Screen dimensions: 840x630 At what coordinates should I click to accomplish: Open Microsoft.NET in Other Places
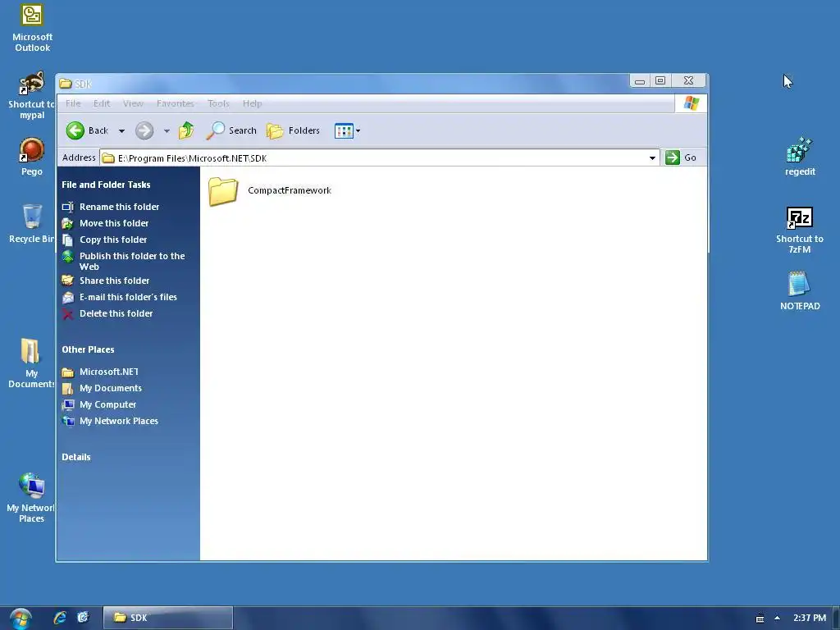coord(109,372)
